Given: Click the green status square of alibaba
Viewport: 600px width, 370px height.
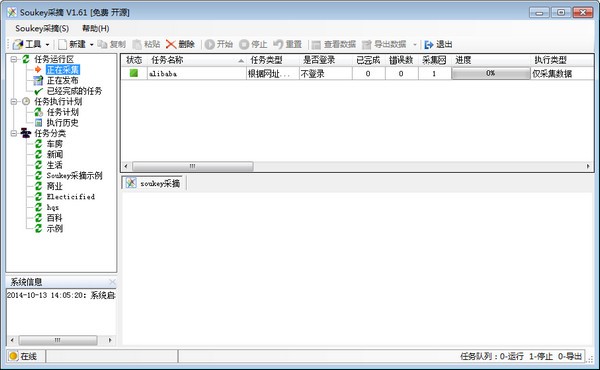Looking at the screenshot, I should (x=134, y=73).
